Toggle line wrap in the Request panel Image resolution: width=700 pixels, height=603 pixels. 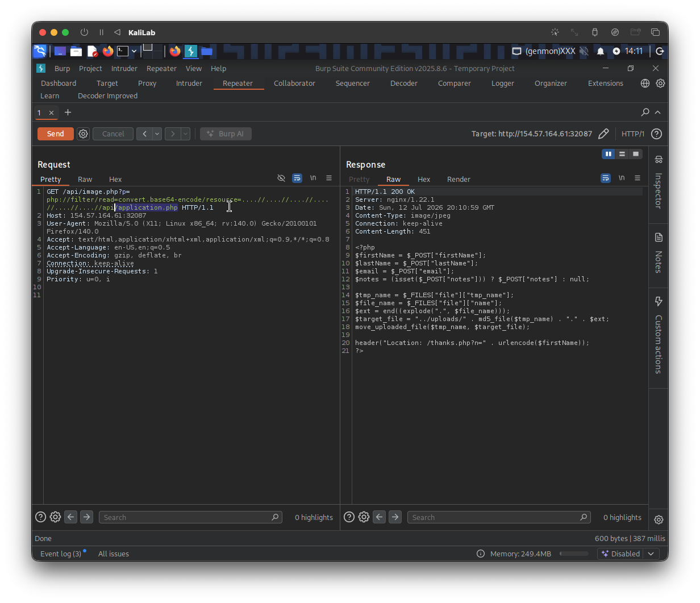coord(297,178)
